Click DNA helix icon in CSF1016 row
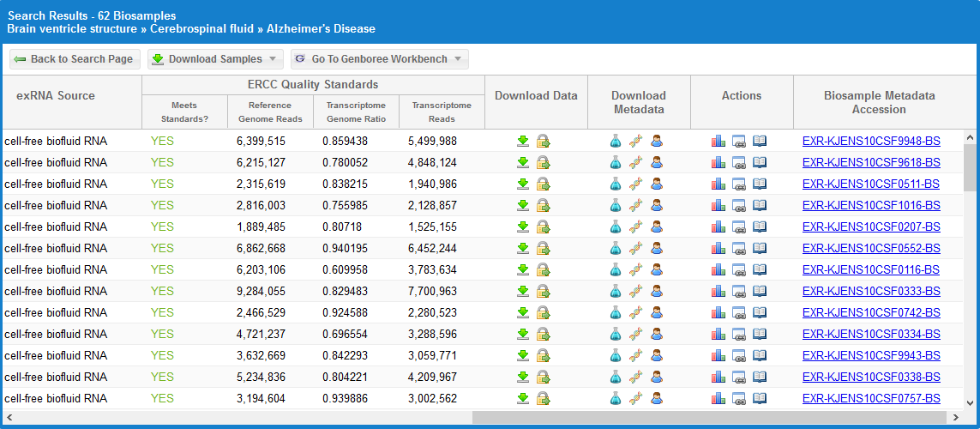 tap(635, 205)
